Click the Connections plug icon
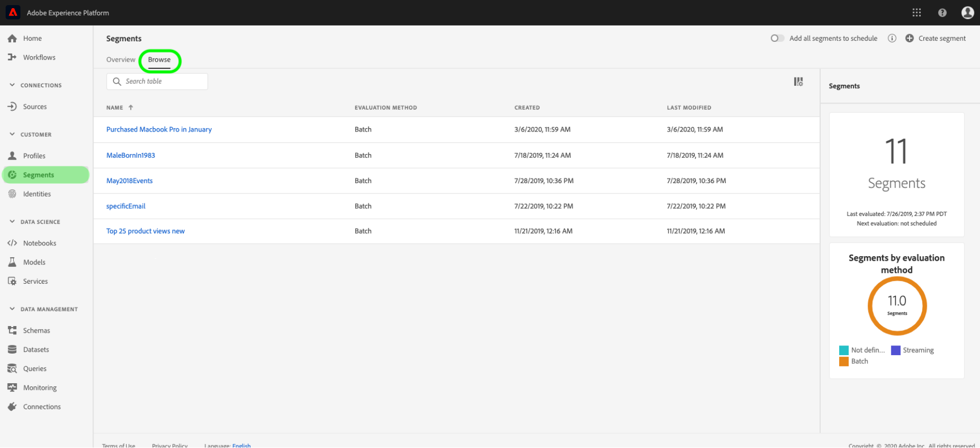 [x=12, y=407]
